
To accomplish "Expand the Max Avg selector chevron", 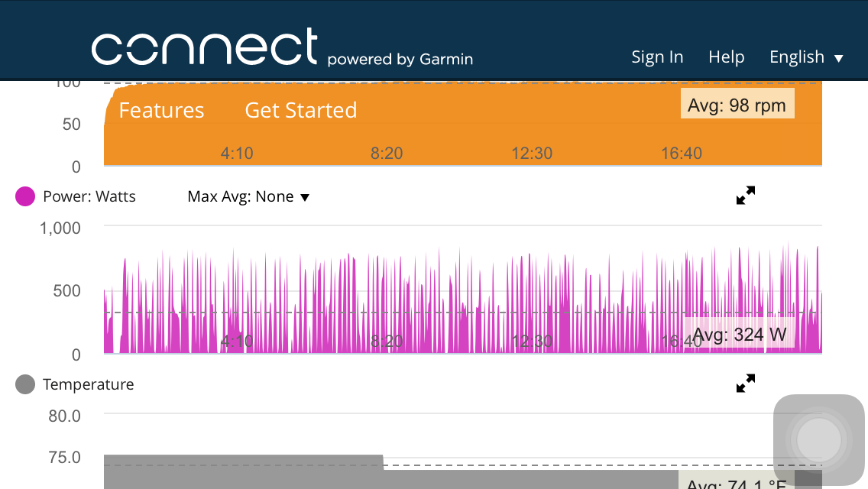I will [x=305, y=197].
